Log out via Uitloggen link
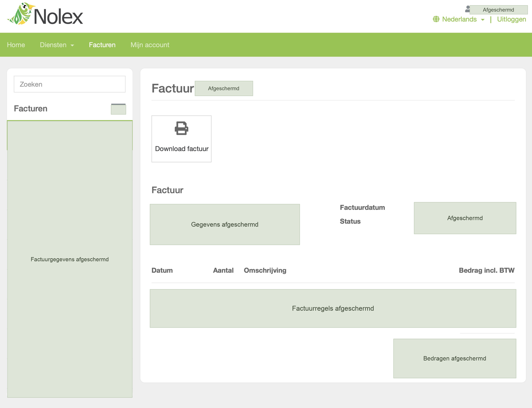Image resolution: width=532 pixels, height=408 pixels. click(511, 19)
